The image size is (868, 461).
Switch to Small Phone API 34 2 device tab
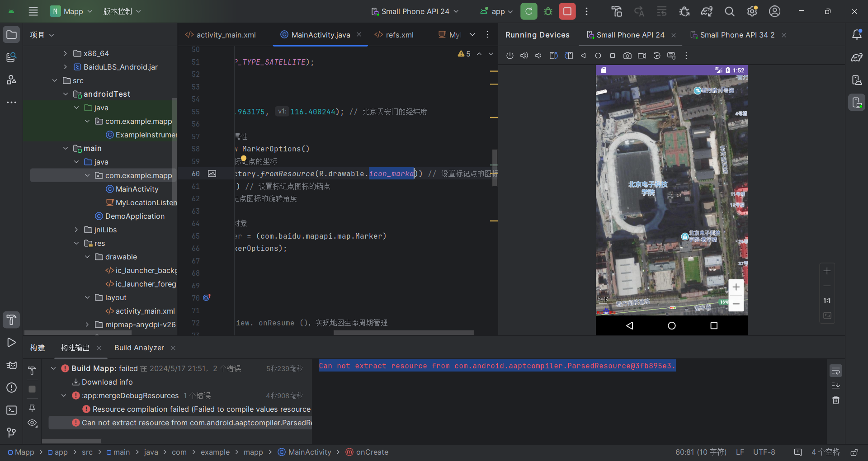[x=732, y=35]
